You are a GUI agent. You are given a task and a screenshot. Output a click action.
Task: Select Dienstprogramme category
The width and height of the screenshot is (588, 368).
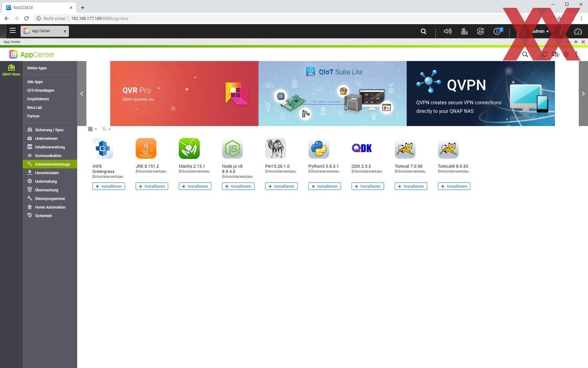tap(50, 199)
